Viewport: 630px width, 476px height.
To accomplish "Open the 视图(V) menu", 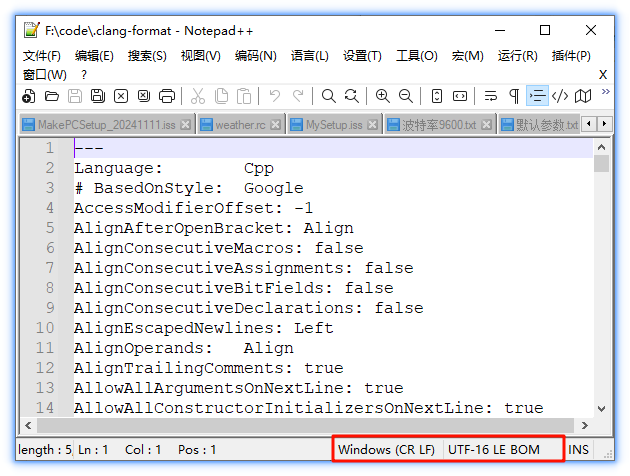I will 200,56.
